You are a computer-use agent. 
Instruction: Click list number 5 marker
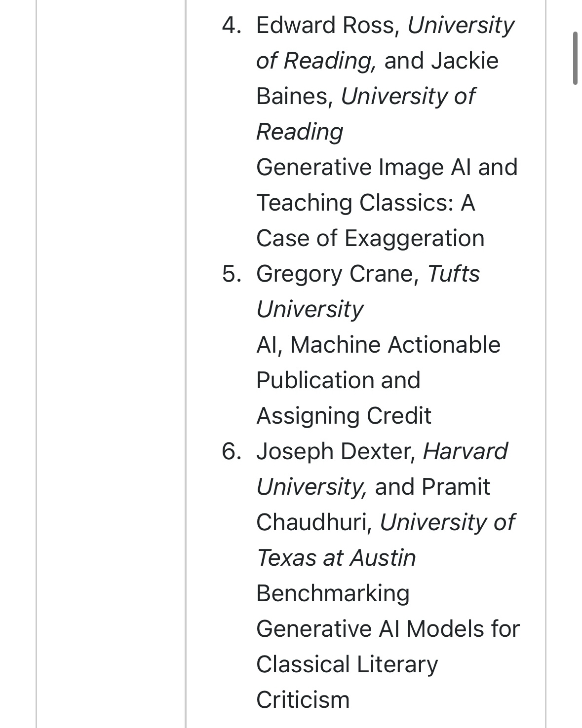click(231, 274)
